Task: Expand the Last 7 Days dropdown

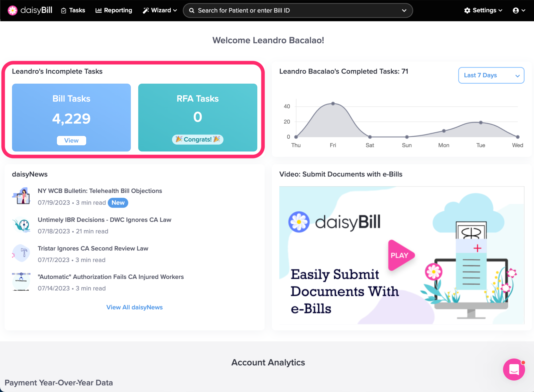Action: pyautogui.click(x=491, y=75)
